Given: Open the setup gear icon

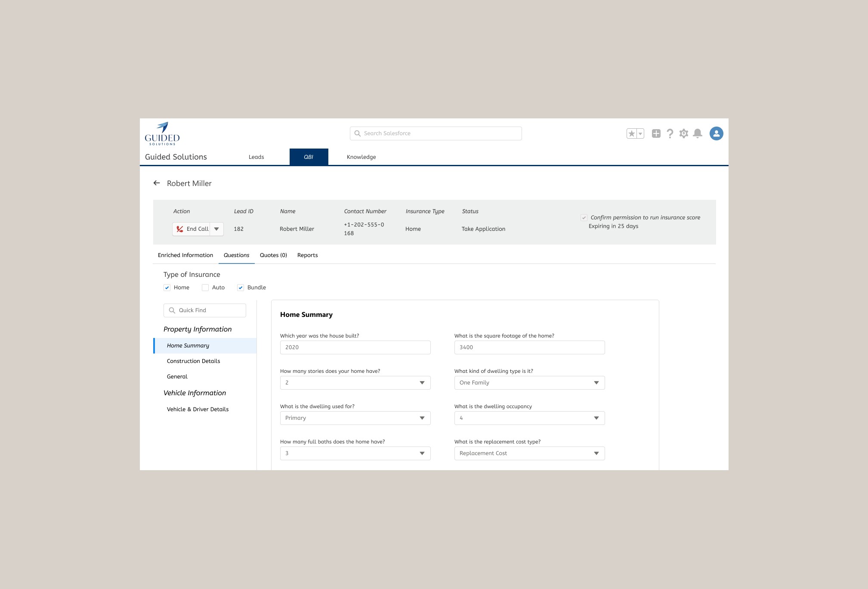Looking at the screenshot, I should 683,134.
